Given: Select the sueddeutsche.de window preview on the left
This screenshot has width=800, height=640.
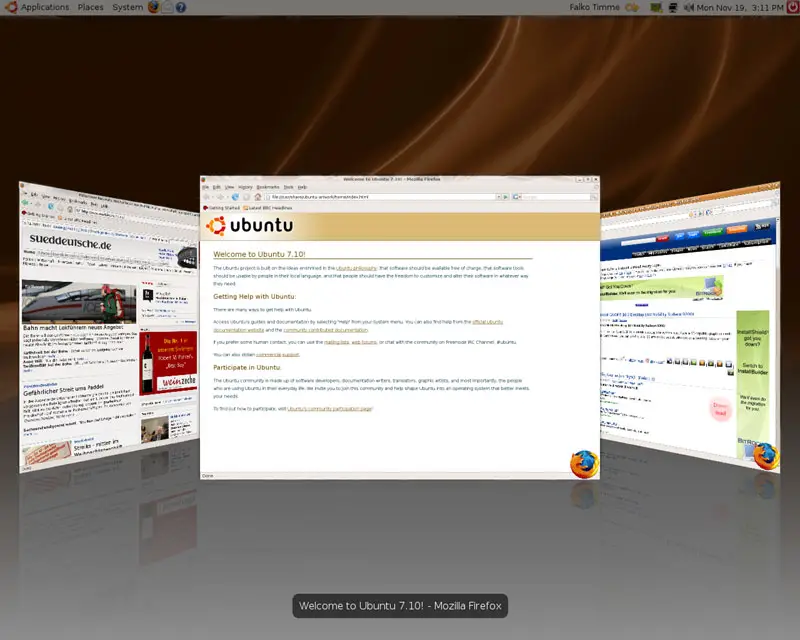Looking at the screenshot, I should [x=109, y=327].
